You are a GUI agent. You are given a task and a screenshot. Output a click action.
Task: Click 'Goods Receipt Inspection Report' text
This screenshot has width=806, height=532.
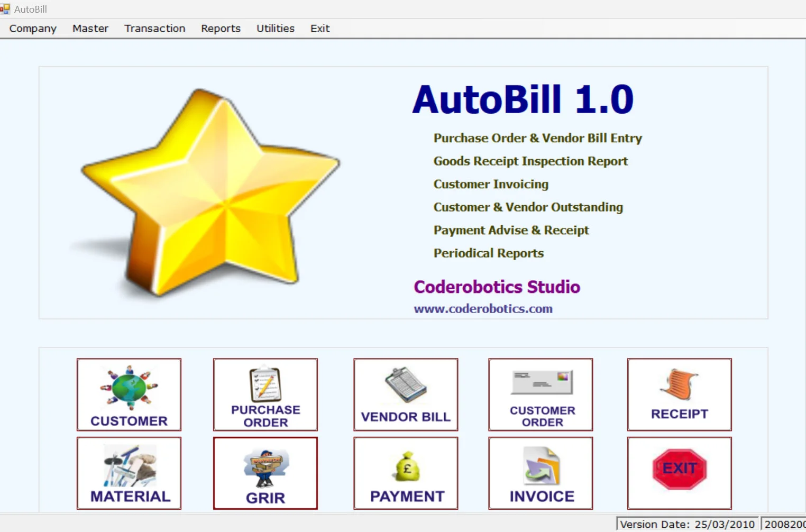tap(530, 161)
